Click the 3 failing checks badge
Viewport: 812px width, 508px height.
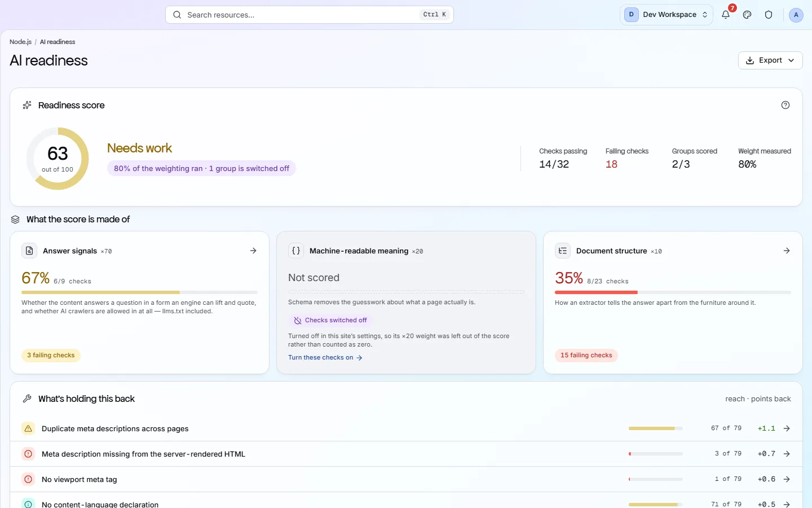pyautogui.click(x=51, y=356)
